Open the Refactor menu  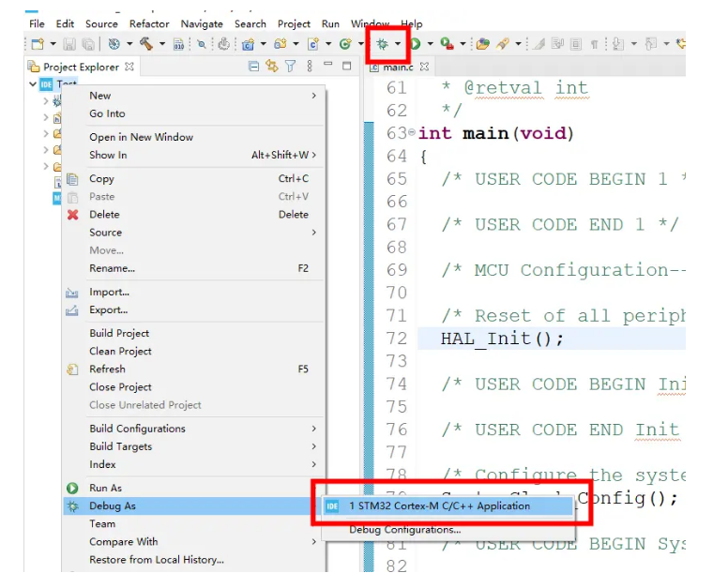pos(149,23)
